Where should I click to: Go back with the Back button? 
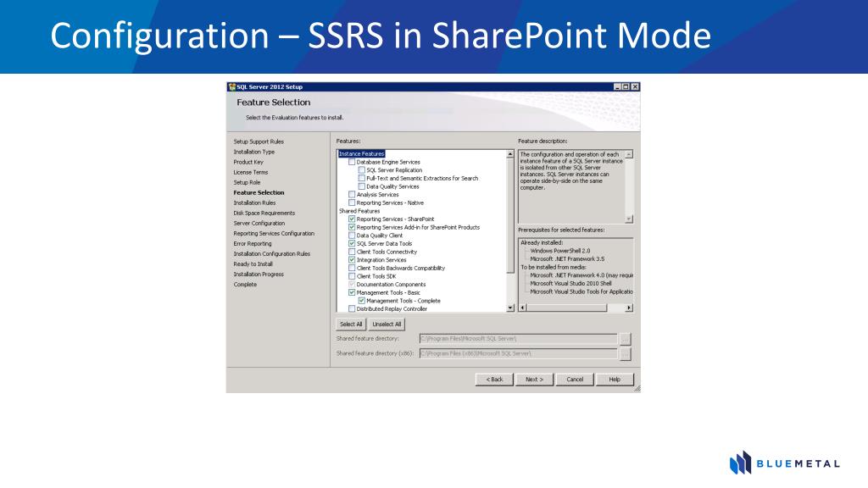(494, 380)
